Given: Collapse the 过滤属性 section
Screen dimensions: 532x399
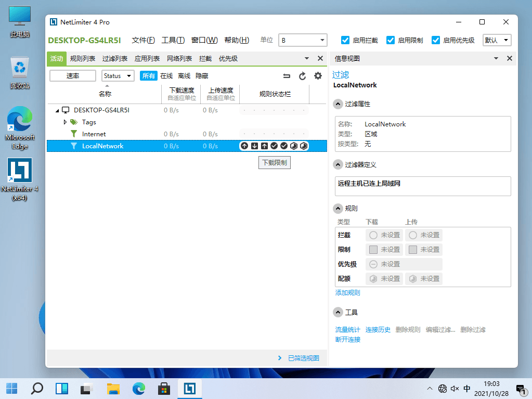Looking at the screenshot, I should pyautogui.click(x=338, y=104).
